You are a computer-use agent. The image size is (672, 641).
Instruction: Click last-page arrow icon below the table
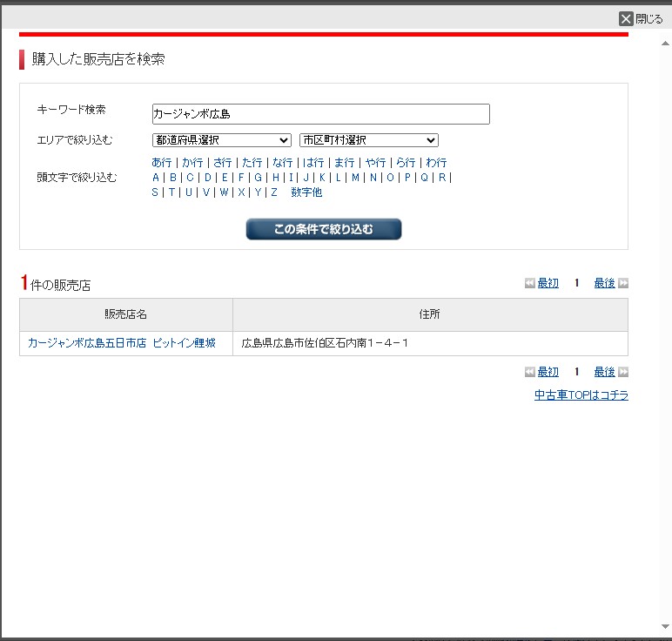pyautogui.click(x=623, y=372)
